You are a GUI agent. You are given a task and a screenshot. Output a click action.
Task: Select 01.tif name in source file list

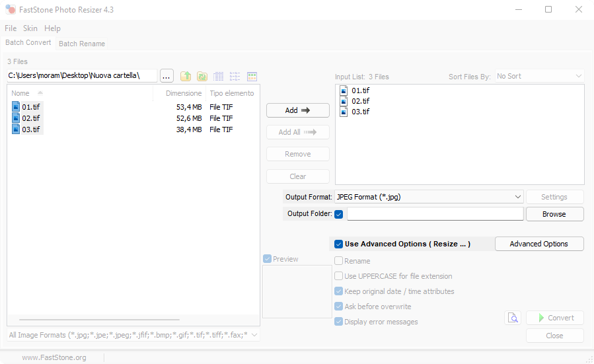coord(30,107)
